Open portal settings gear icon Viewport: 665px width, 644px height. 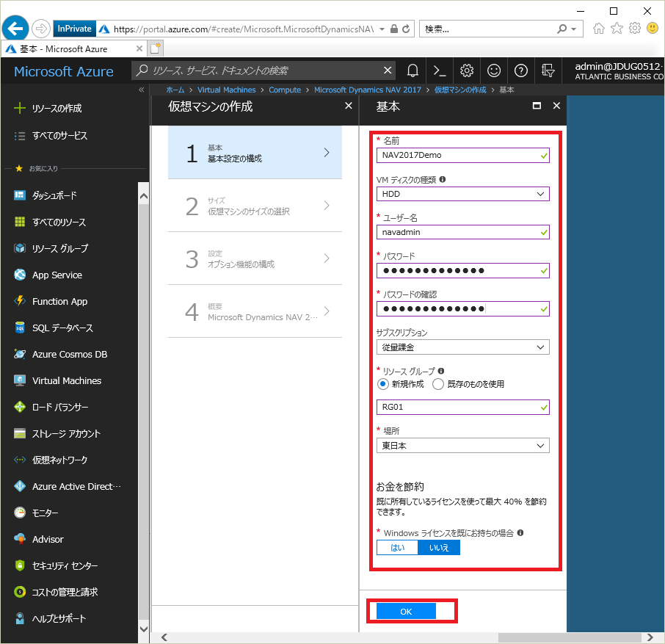(x=467, y=70)
